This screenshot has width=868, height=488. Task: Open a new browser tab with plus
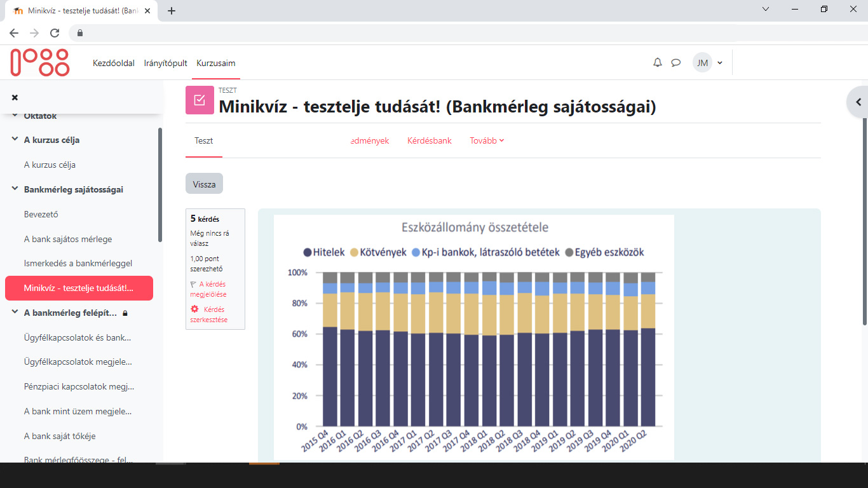pyautogui.click(x=172, y=10)
